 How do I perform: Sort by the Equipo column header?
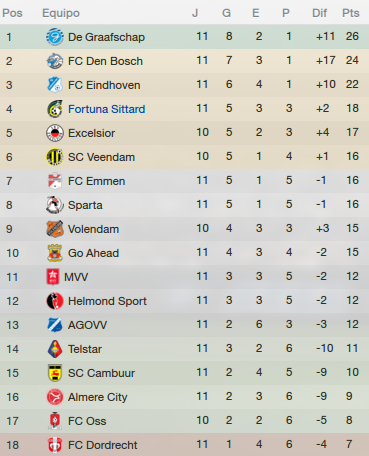click(x=61, y=13)
